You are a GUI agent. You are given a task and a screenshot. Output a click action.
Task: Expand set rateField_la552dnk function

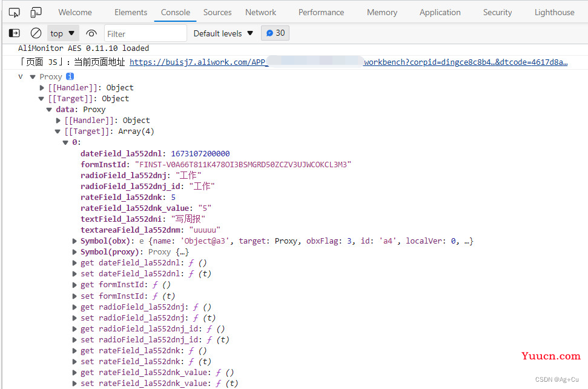pyautogui.click(x=74, y=362)
